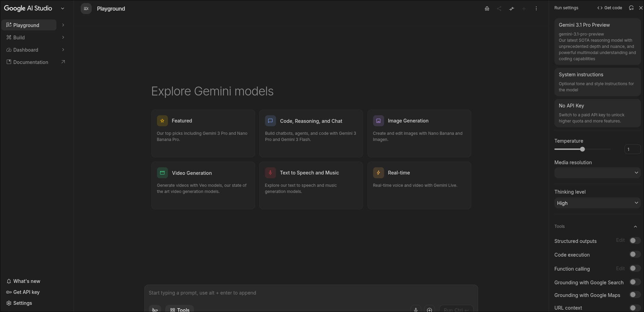Click the Image Generation model card
The height and width of the screenshot is (312, 644).
419,133
